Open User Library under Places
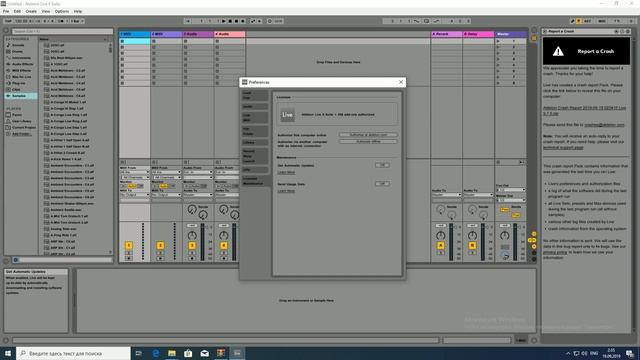Viewport: 640px width, 360px height. (21, 121)
